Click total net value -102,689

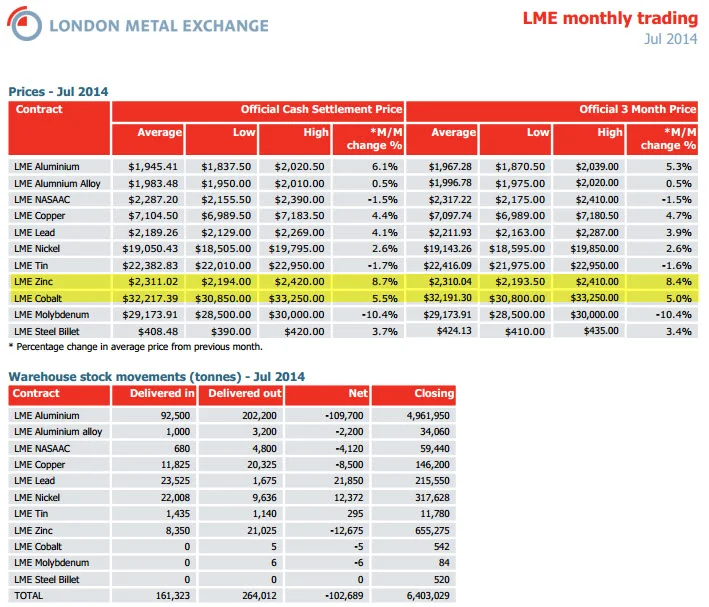344,596
